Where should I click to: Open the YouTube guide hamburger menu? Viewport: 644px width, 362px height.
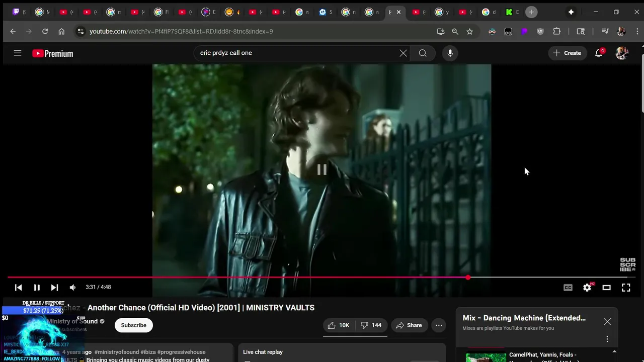(x=18, y=53)
